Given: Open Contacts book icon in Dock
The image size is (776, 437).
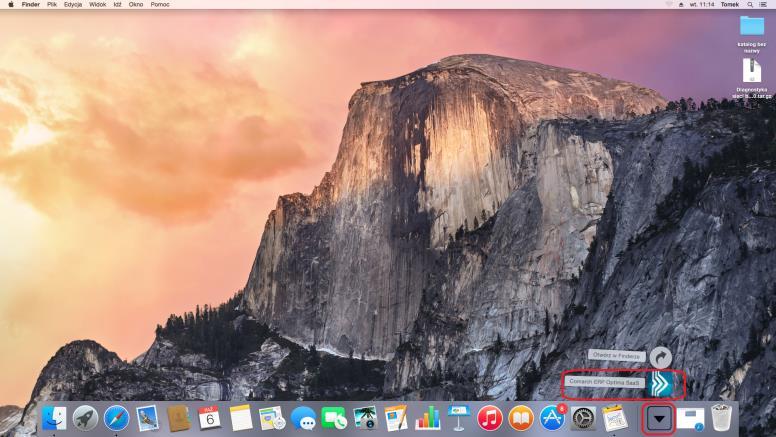Looking at the screenshot, I should [179, 418].
